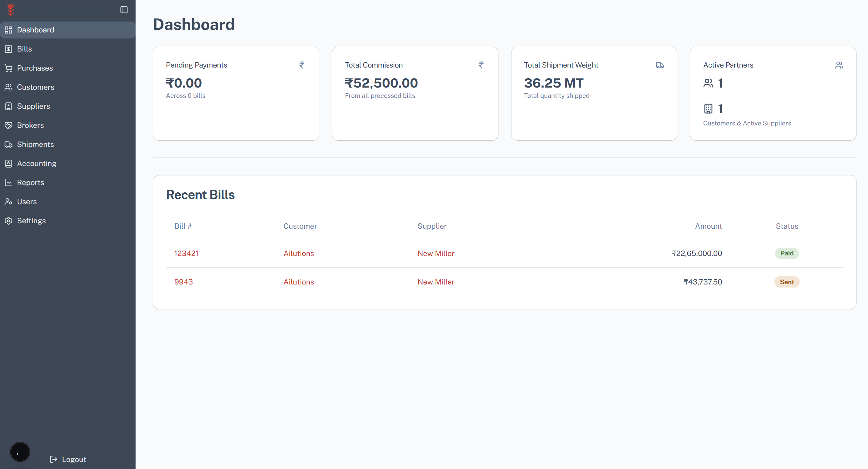
Task: Click the Total Commission card title
Action: (374, 65)
